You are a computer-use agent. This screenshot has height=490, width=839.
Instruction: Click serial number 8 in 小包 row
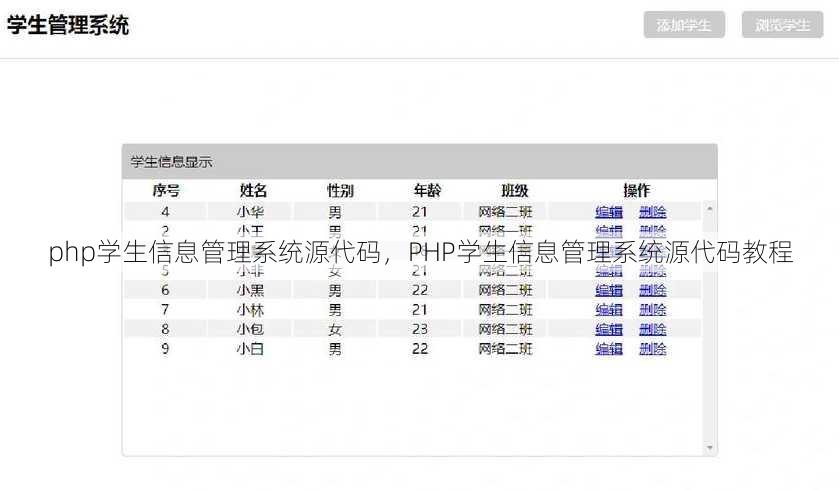pyautogui.click(x=165, y=329)
